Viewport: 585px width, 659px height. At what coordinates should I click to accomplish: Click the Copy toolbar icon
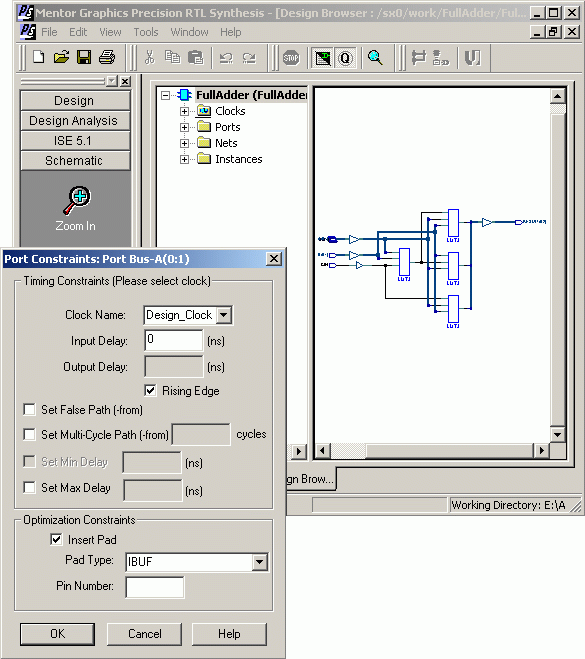click(x=172, y=57)
